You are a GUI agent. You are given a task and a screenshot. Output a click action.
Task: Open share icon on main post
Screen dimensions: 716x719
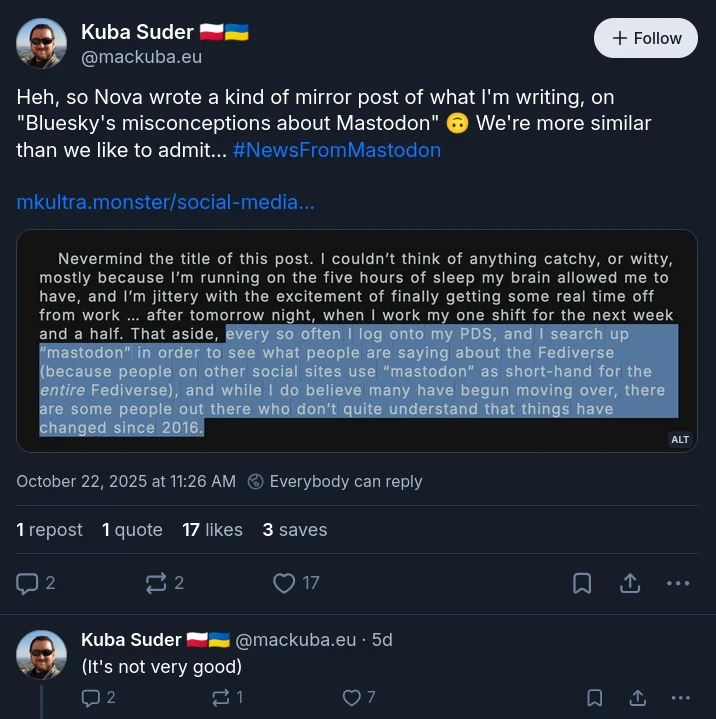tap(630, 583)
